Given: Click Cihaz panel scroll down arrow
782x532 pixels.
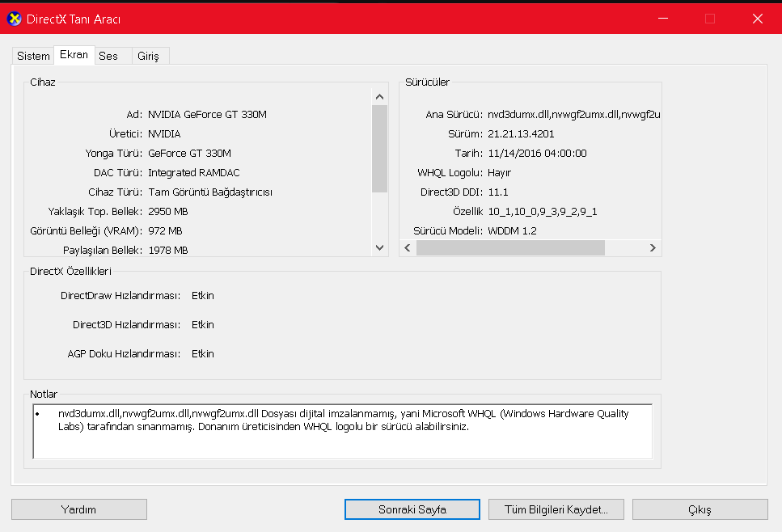Looking at the screenshot, I should [379, 247].
